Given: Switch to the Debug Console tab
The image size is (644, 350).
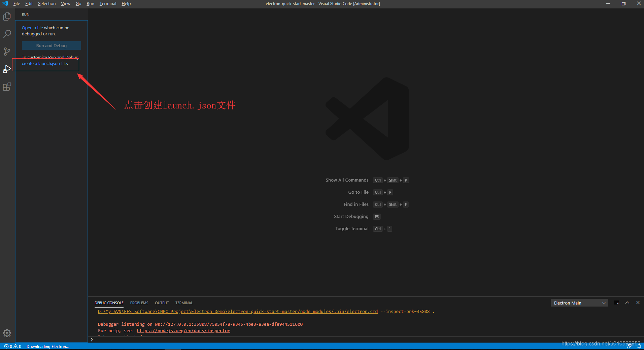Looking at the screenshot, I should (109, 303).
